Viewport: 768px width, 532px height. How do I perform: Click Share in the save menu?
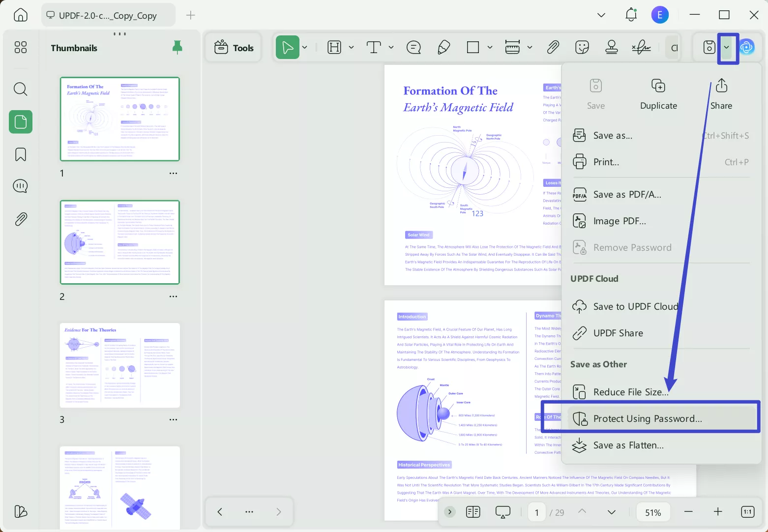(721, 93)
